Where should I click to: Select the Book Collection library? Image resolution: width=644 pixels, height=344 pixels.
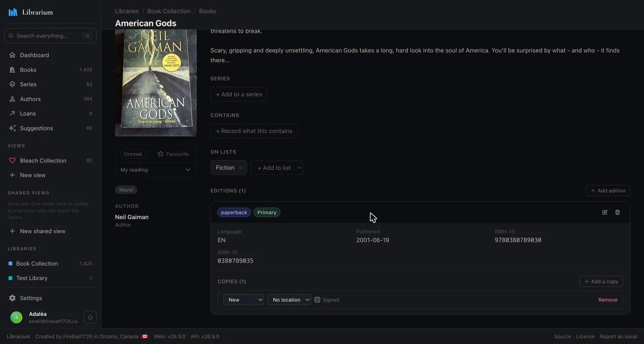tap(50, 263)
